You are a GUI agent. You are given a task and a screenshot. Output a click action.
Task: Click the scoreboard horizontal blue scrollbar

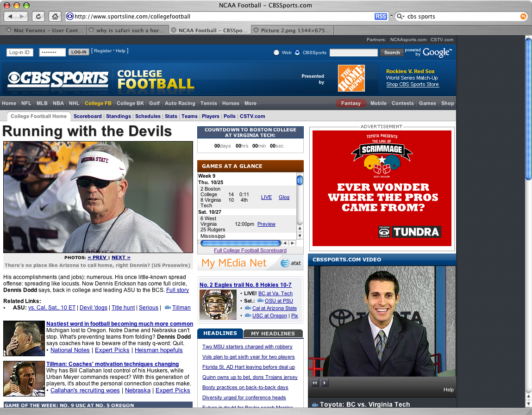coord(241,243)
